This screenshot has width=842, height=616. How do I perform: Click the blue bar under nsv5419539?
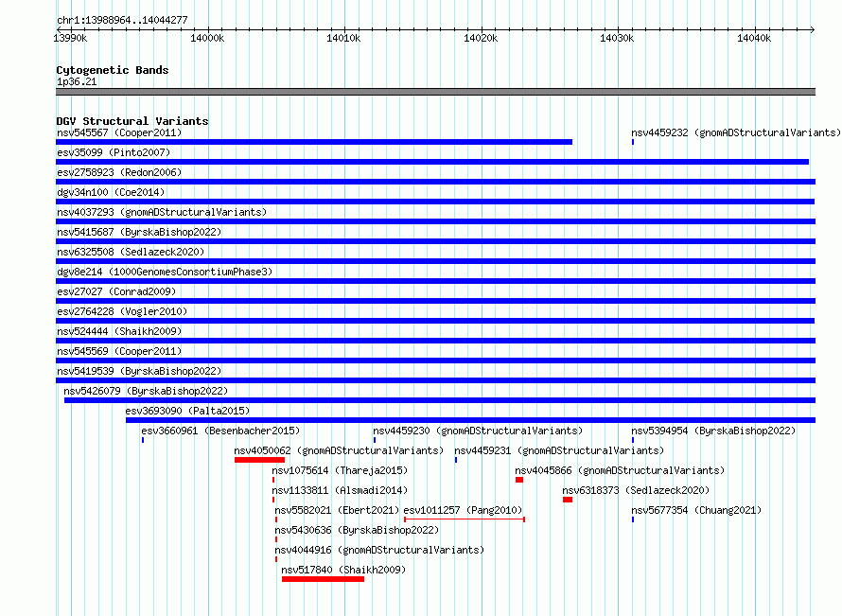[x=435, y=380]
